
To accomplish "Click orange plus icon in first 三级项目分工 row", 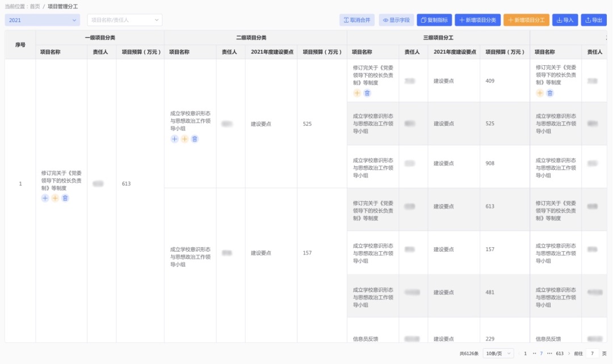I will (x=357, y=93).
